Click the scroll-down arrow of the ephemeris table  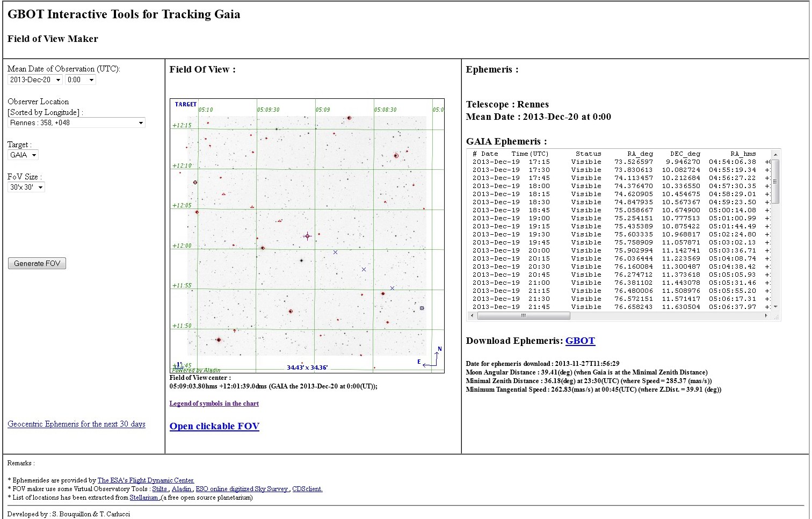pyautogui.click(x=775, y=307)
